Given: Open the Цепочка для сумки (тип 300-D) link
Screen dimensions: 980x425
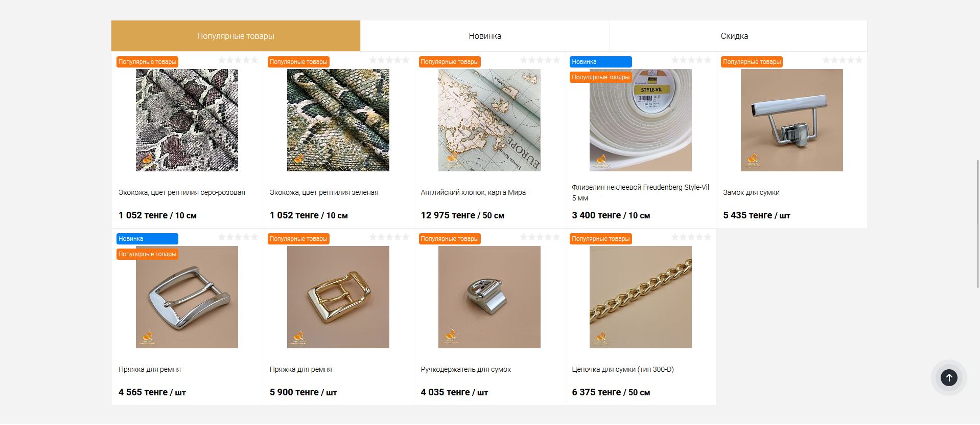Looking at the screenshot, I should pos(622,369).
